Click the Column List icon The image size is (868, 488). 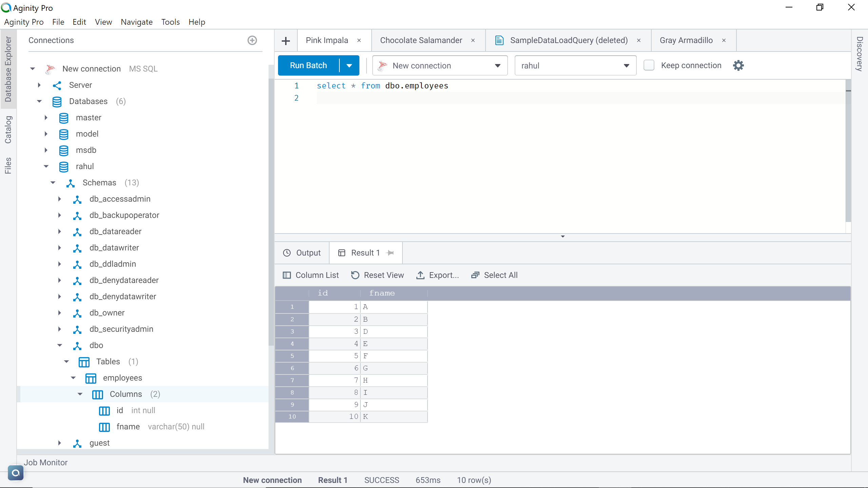[287, 275]
